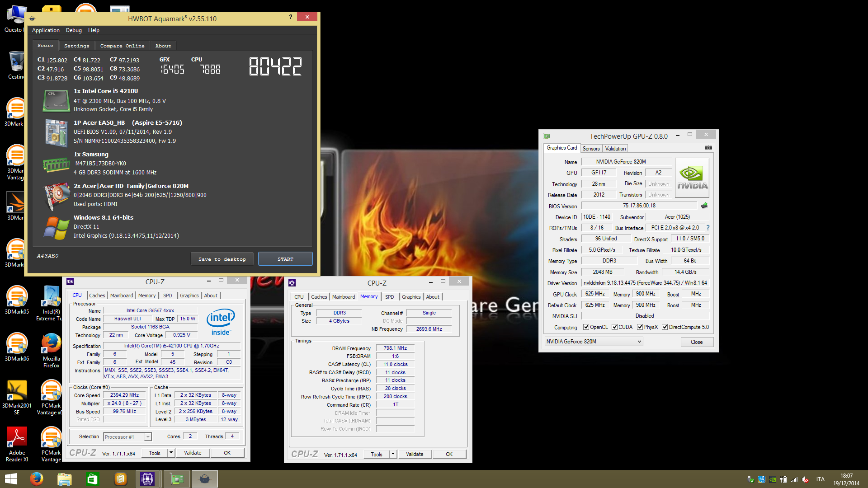Click the motherboard icon in Aquamark
The image size is (868, 488).
56,133
